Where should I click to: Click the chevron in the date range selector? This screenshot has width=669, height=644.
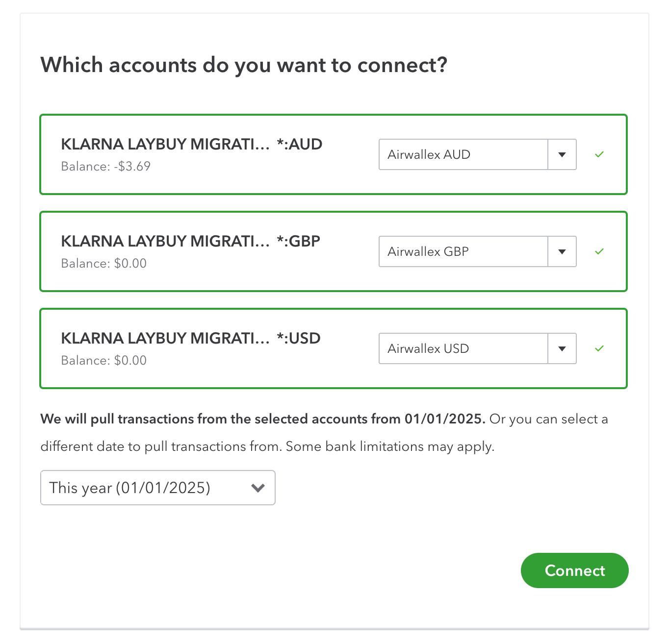pyautogui.click(x=258, y=488)
